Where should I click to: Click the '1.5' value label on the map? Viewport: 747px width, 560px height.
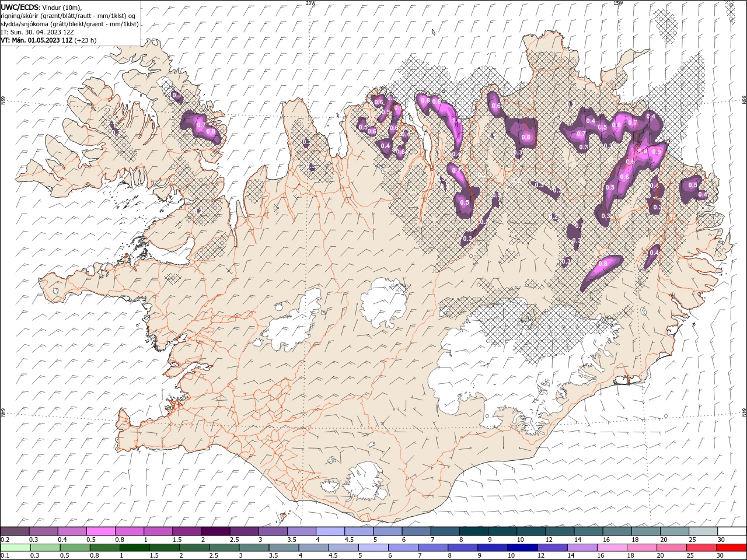[x=456, y=121]
